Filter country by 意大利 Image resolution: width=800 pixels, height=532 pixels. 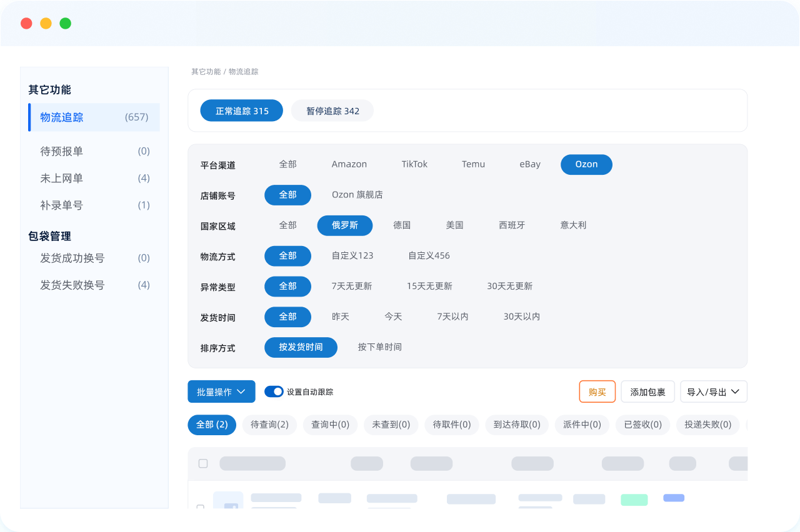pos(573,225)
